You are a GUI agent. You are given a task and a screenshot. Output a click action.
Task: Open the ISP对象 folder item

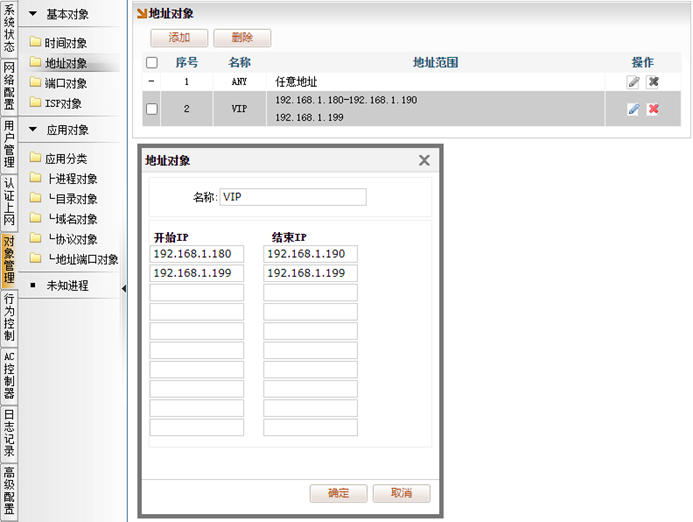pos(63,103)
